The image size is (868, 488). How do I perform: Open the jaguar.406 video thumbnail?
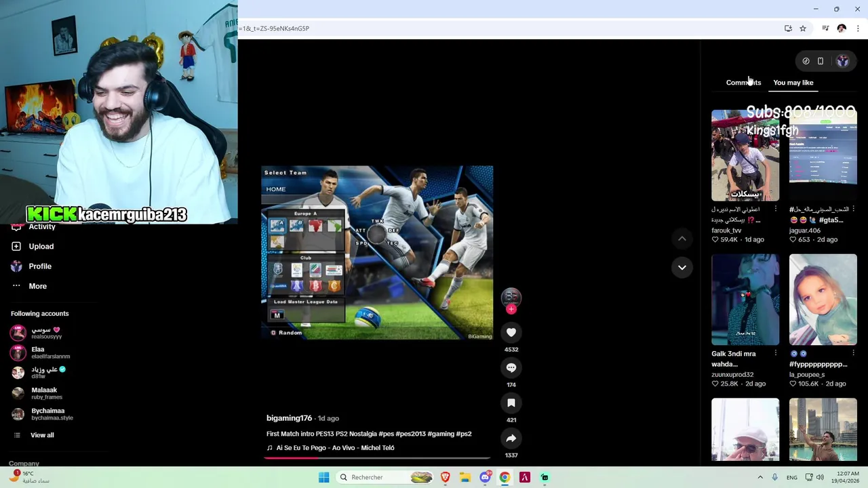[x=823, y=155]
